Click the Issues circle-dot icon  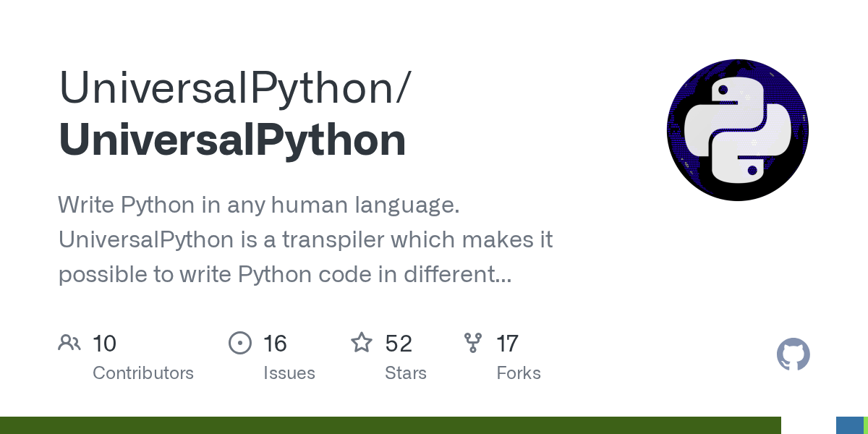pos(239,342)
